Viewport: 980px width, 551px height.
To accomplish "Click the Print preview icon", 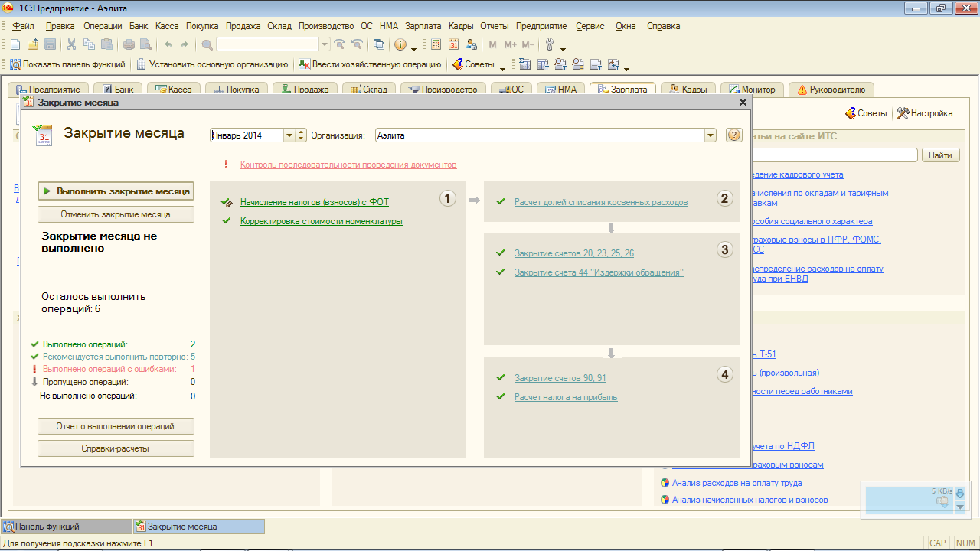I will [145, 44].
